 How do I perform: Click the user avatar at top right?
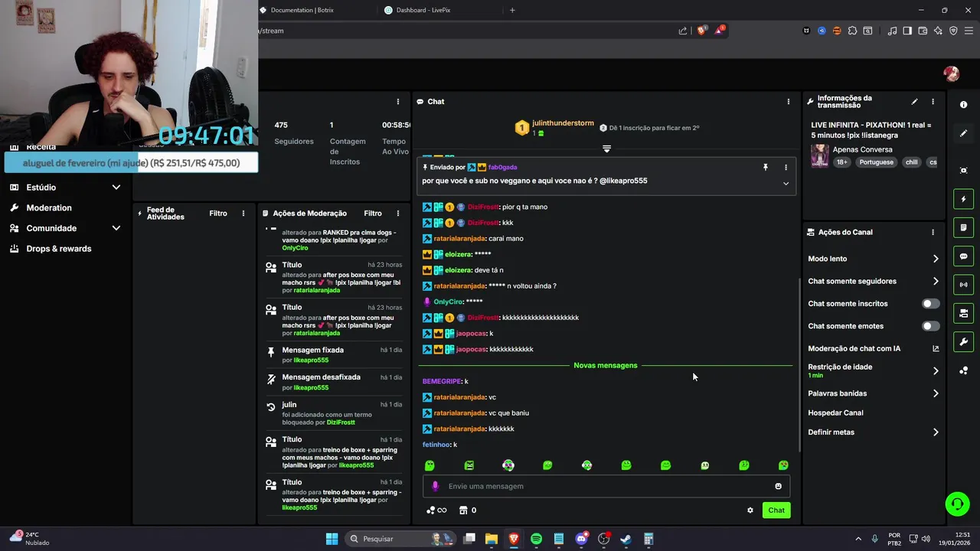pos(952,73)
